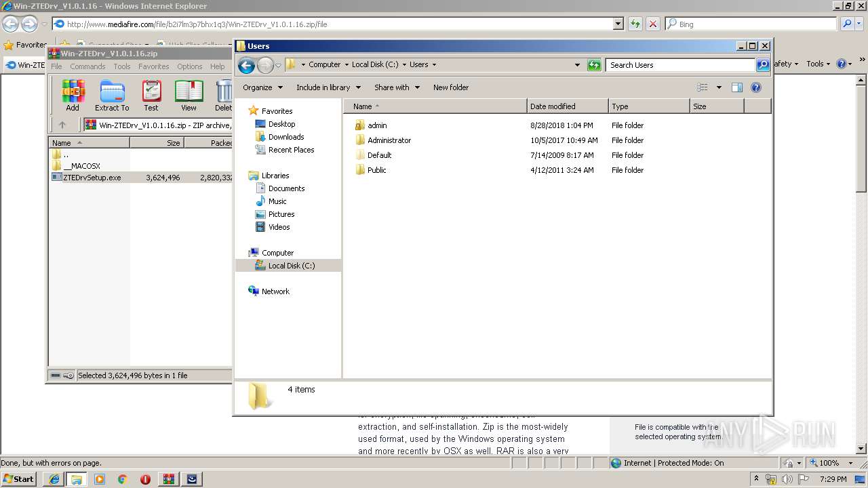Viewport: 868px width, 488px height.
Task: Click the WinRAR archive path field
Action: tap(157, 125)
